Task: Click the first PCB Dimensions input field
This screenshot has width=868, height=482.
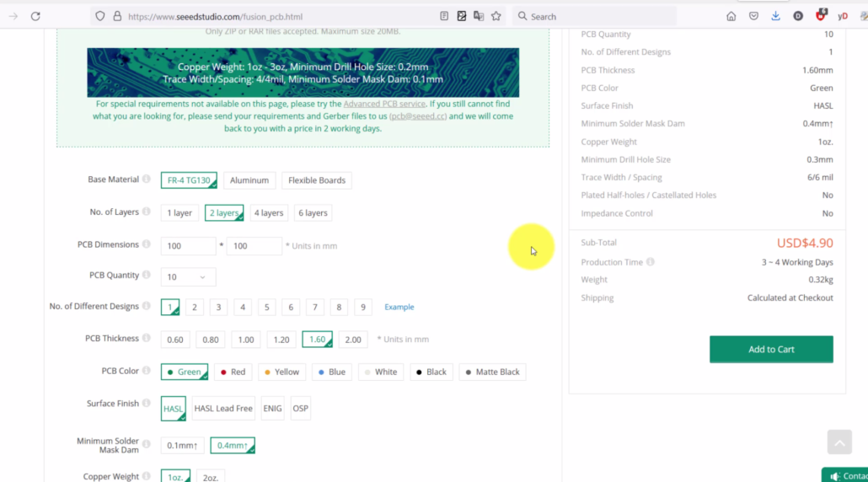Action: (188, 246)
